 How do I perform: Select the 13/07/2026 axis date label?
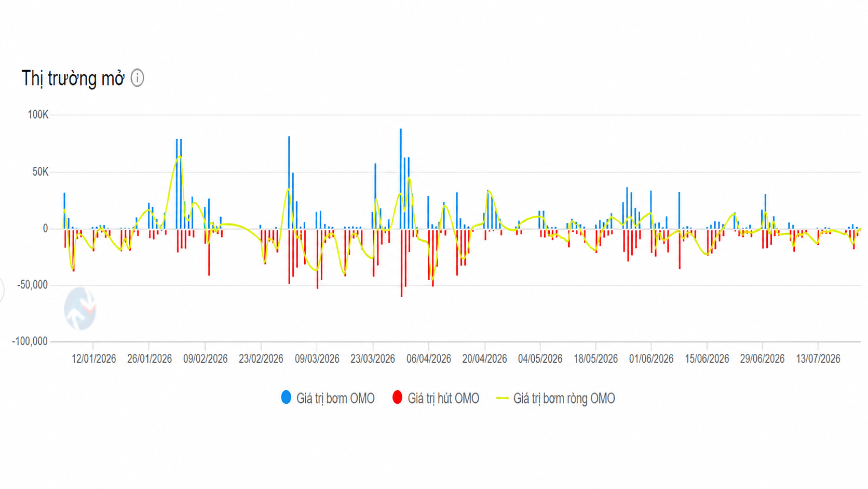[818, 359]
